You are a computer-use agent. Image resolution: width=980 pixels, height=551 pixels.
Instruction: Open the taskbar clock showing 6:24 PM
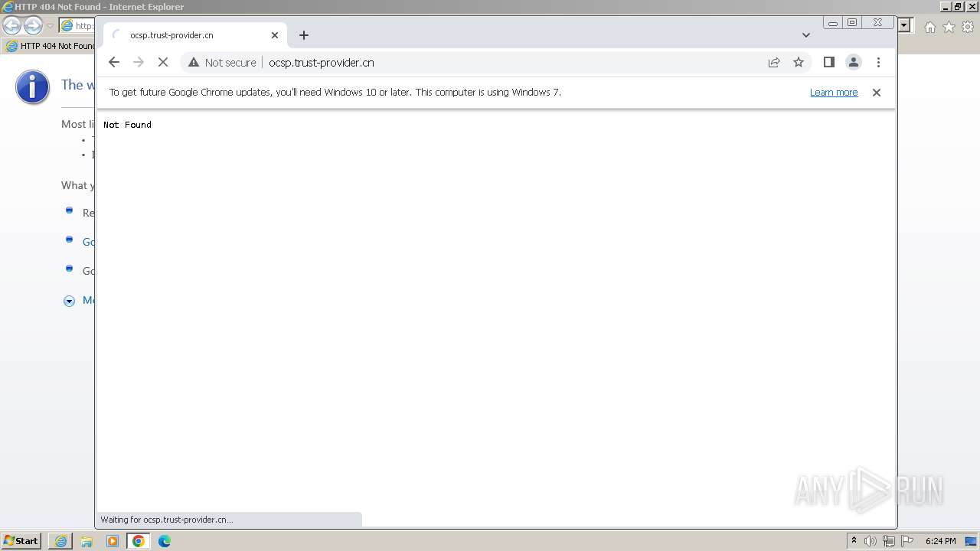(x=940, y=541)
